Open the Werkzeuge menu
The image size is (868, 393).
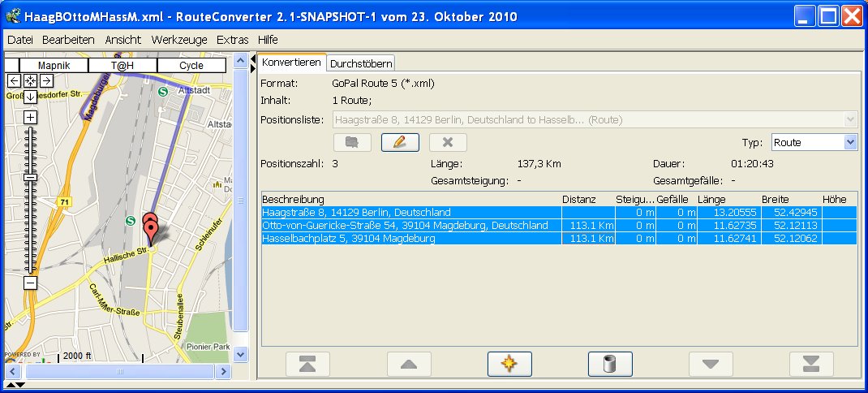click(x=178, y=40)
